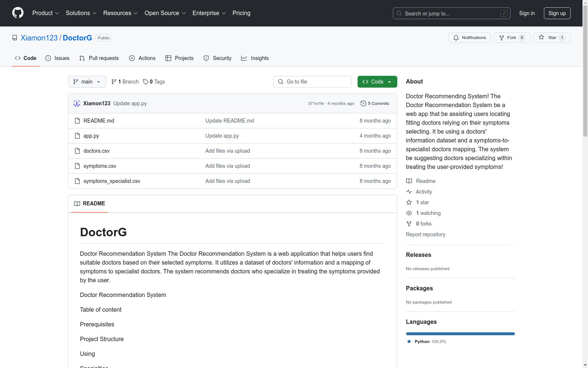
Task: Switch to the Projects tab
Action: click(x=179, y=58)
